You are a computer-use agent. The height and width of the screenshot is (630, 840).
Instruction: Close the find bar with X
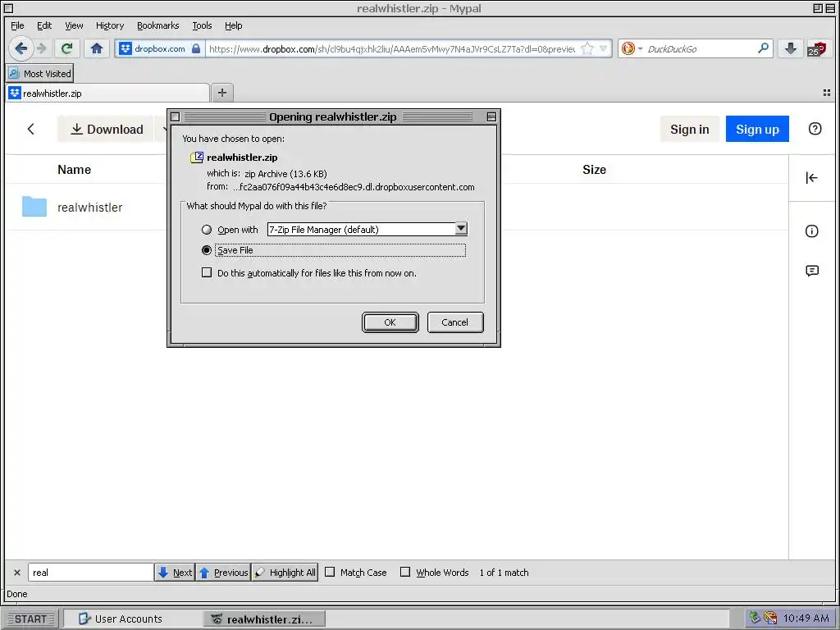tap(17, 573)
